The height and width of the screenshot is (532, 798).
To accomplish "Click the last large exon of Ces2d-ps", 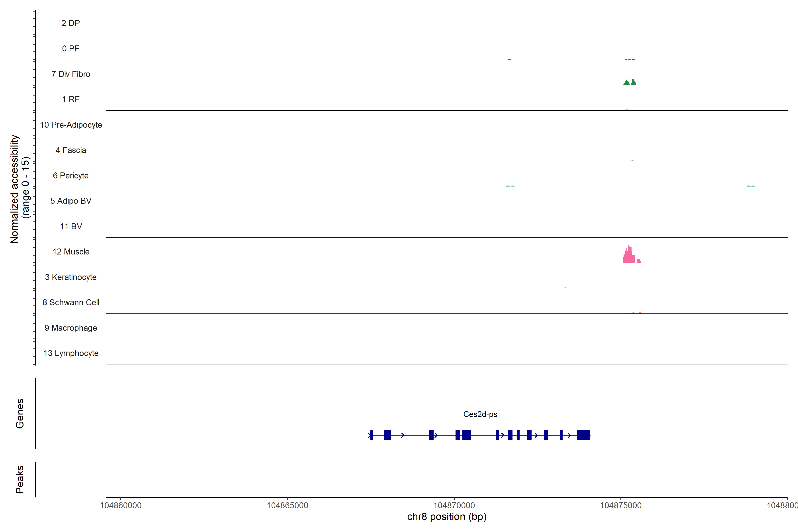I will tap(583, 435).
